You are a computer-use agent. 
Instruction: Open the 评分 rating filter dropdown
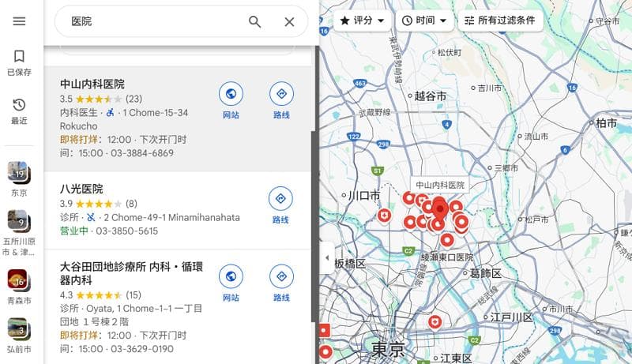coord(362,20)
